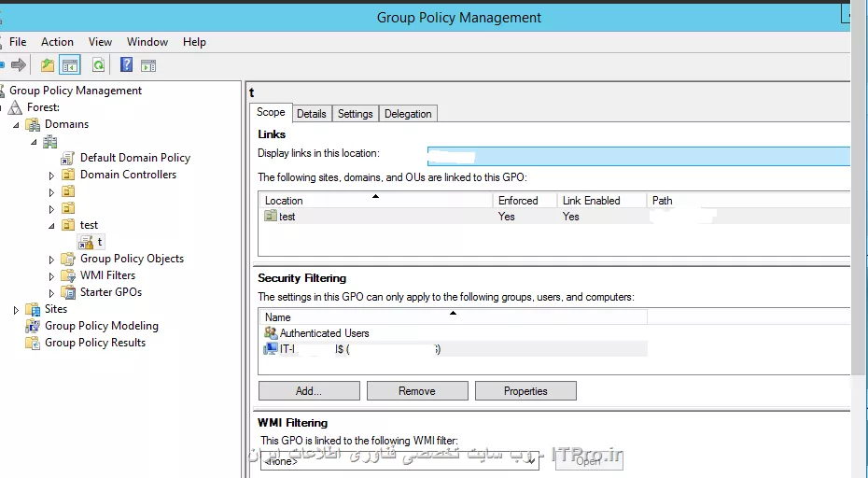Click the Domain Controllers OU icon
Screen dimensions: 868x478
click(68, 175)
